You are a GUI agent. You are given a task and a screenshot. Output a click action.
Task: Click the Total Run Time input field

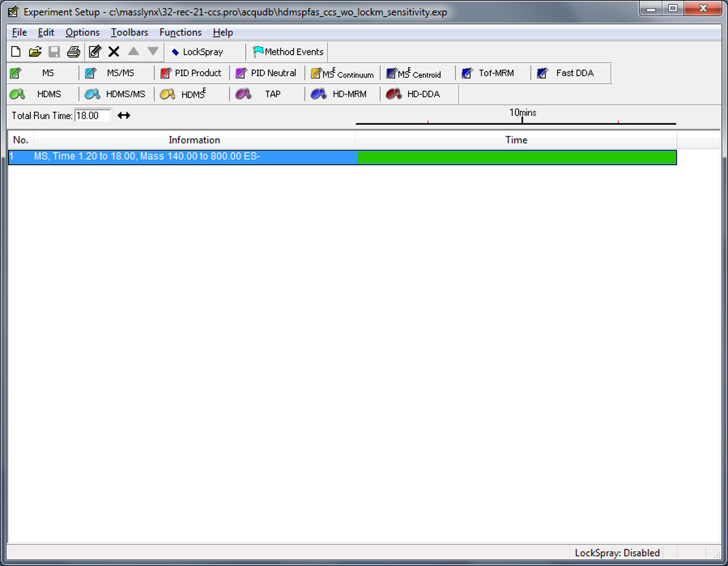[92, 116]
